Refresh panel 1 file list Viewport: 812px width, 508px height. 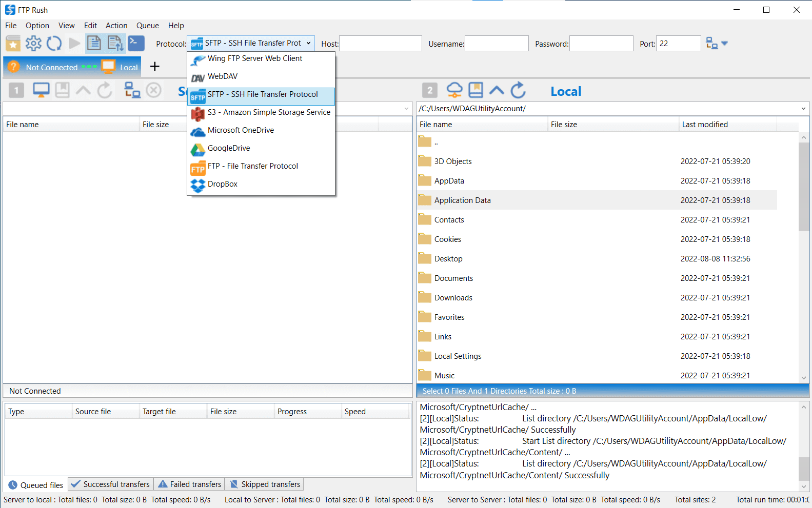tap(105, 90)
